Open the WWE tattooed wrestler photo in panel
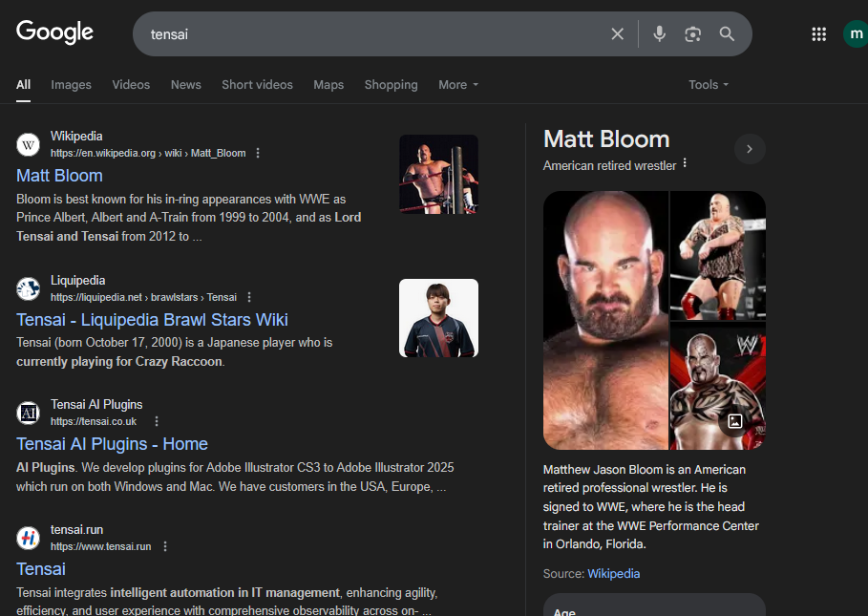The image size is (868, 616). [718, 386]
